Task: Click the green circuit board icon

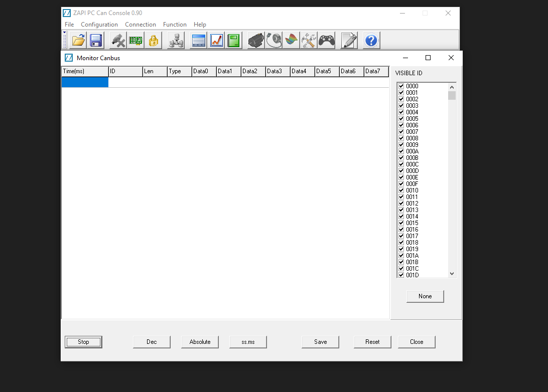Action: [135, 41]
